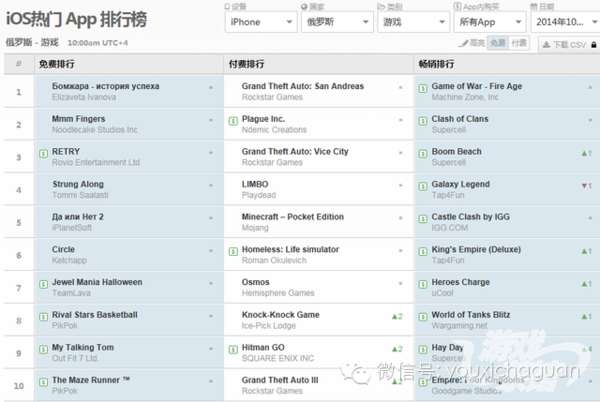Click the in-app purchase icon beside Hitman GO

(233, 349)
